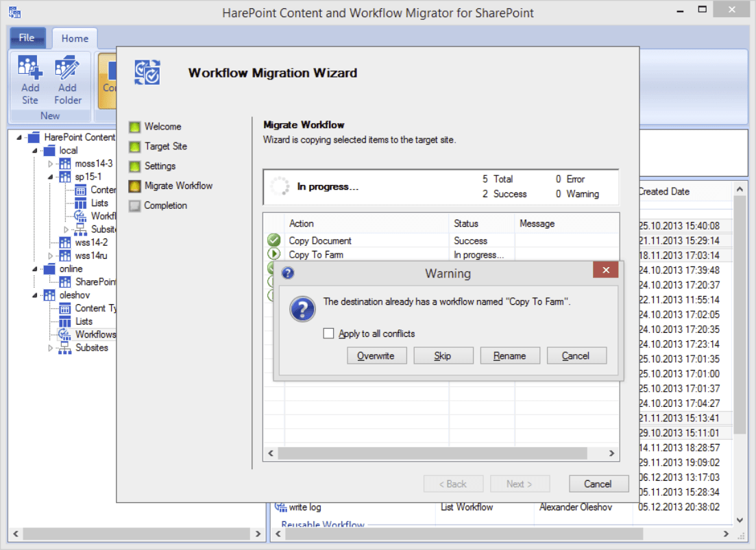Click the Welcome step indicator icon

point(134,127)
